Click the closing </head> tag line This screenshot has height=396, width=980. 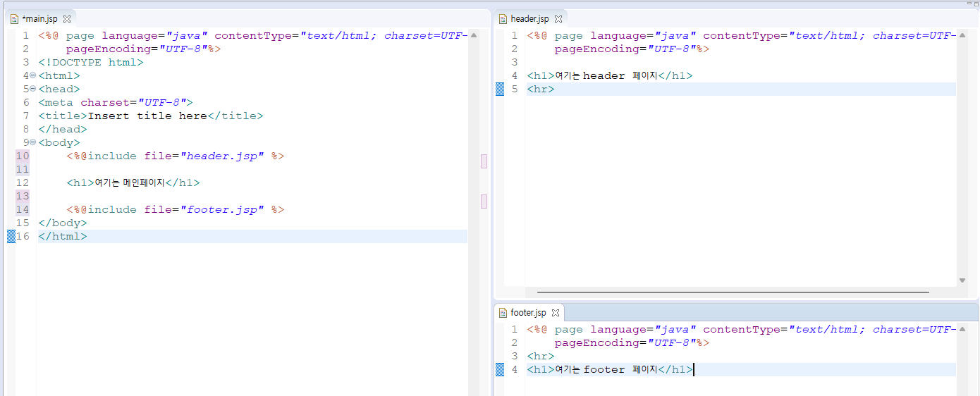(x=62, y=129)
